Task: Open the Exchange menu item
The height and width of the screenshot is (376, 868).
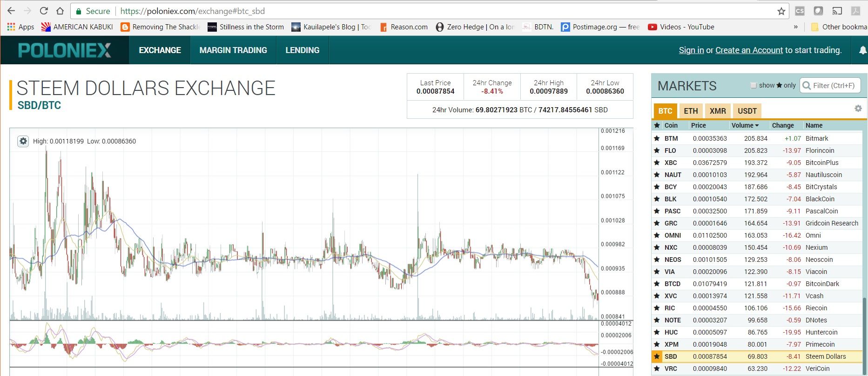Action: click(160, 50)
